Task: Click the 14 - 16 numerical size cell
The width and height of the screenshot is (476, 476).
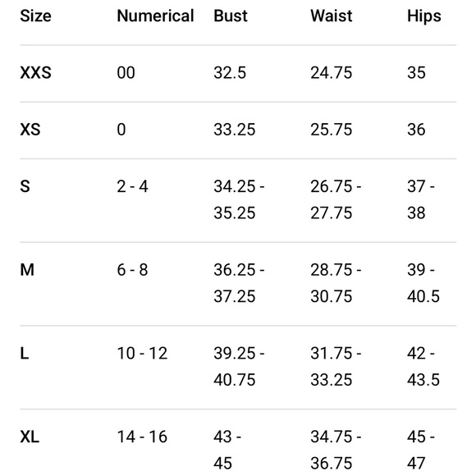Action: (142, 437)
